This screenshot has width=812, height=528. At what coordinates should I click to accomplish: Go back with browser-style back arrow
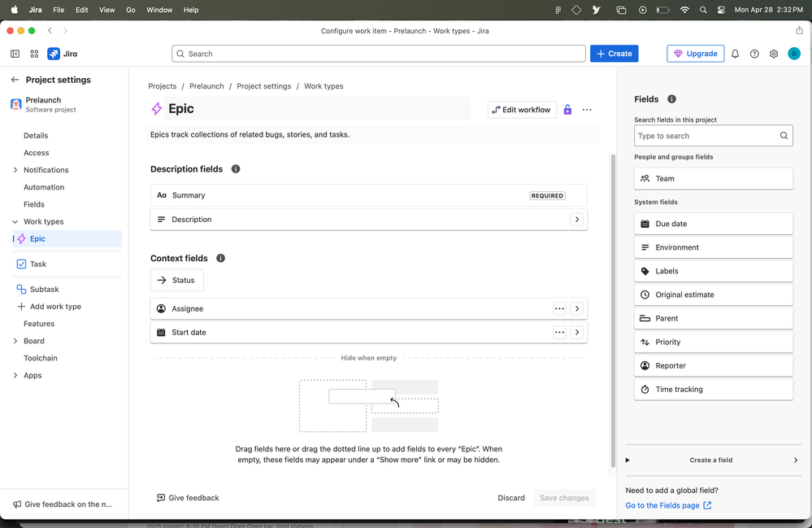tap(50, 31)
